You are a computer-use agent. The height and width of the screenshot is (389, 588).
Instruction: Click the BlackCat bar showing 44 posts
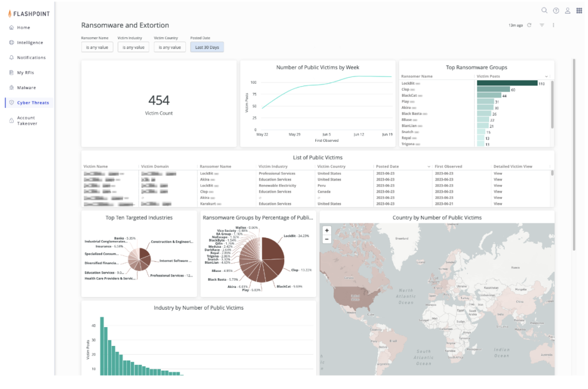[489, 95]
